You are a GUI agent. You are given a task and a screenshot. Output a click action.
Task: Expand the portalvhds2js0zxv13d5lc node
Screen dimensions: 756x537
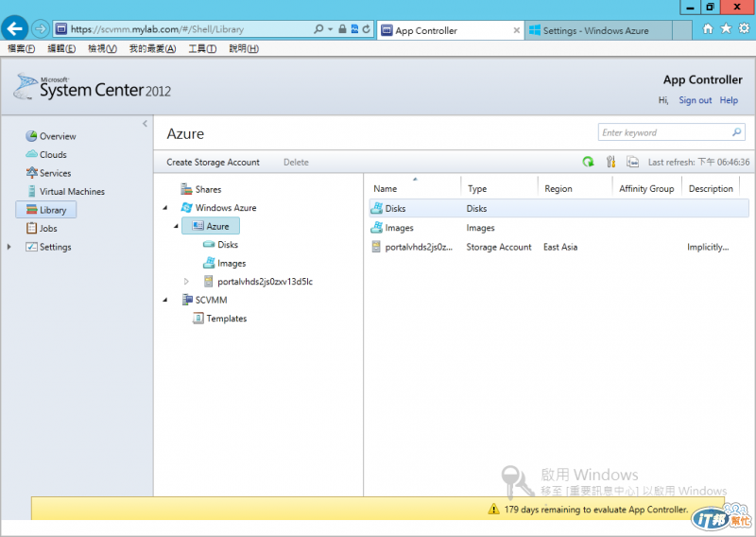click(x=186, y=282)
